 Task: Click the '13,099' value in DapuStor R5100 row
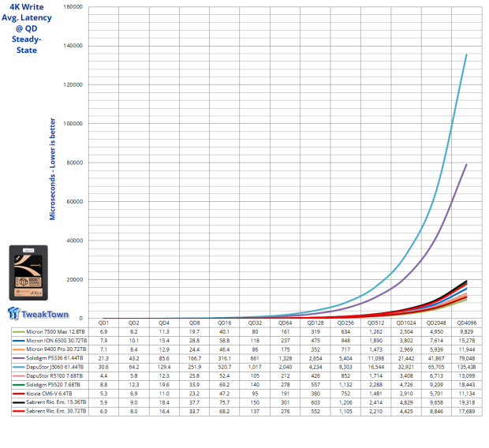pyautogui.click(x=467, y=376)
